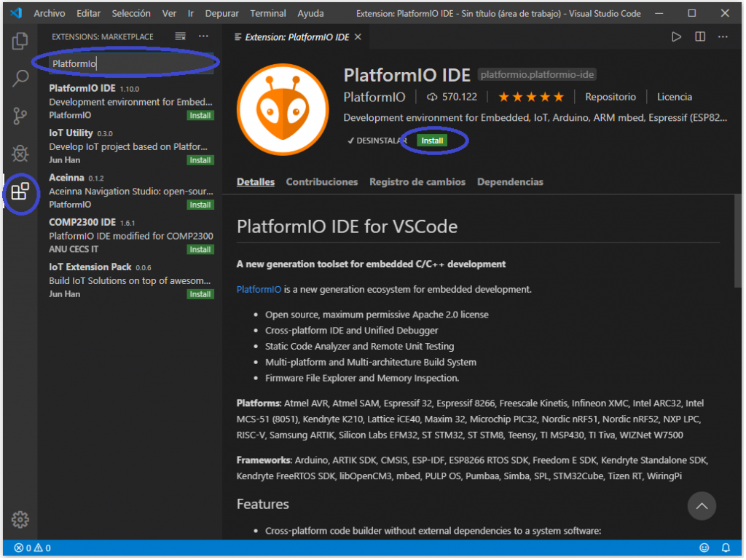The height and width of the screenshot is (560, 746).
Task: Switch to Registro de cambios tab
Action: (x=417, y=182)
